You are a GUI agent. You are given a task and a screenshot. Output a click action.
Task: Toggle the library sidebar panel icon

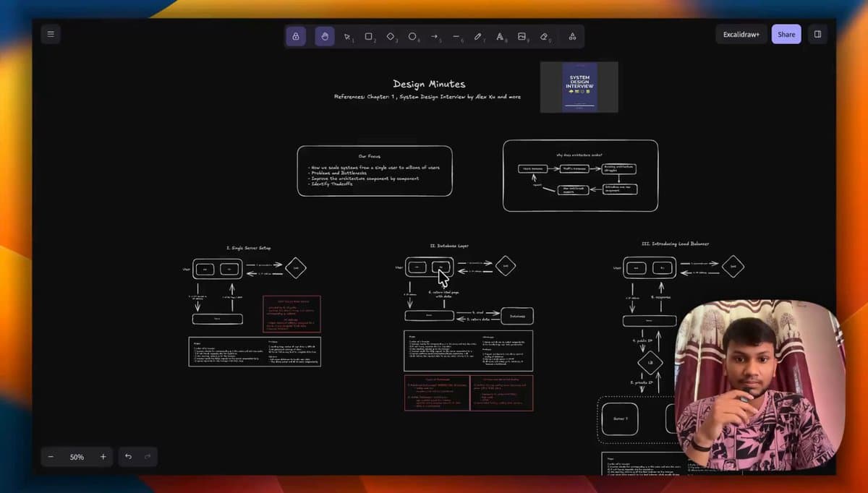tap(817, 34)
